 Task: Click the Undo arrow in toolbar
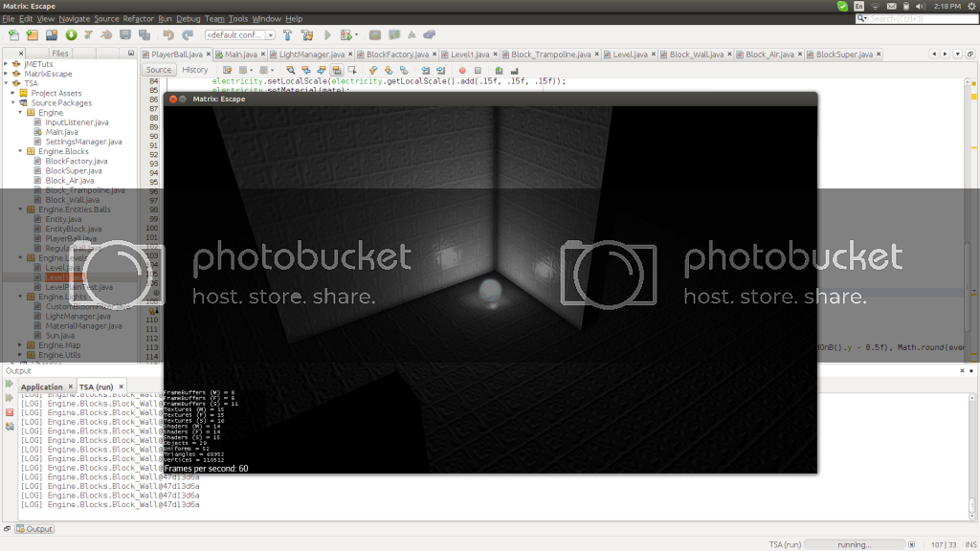[167, 35]
